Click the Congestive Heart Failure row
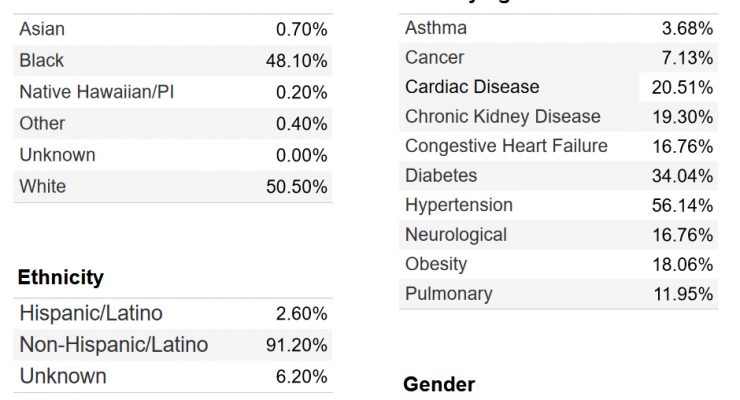This screenshot has width=740, height=400. 558,146
